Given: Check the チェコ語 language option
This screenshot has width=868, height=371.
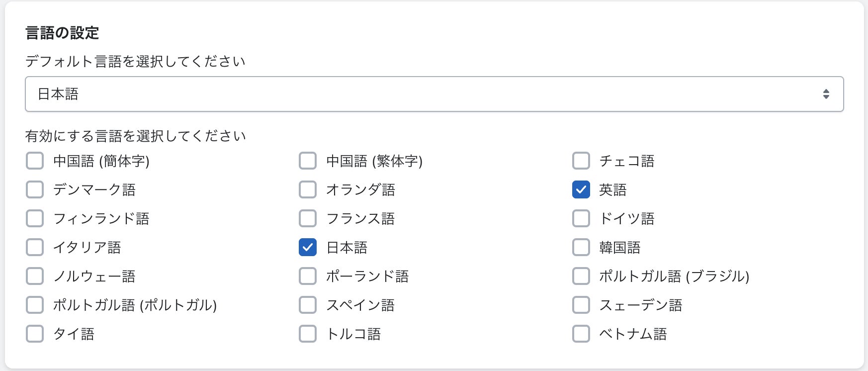Looking at the screenshot, I should 581,161.
